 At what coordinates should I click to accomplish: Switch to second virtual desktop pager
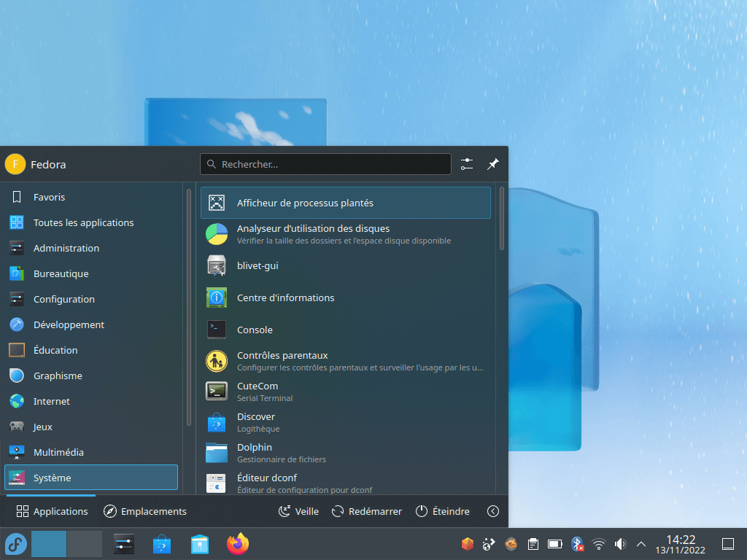(85, 544)
